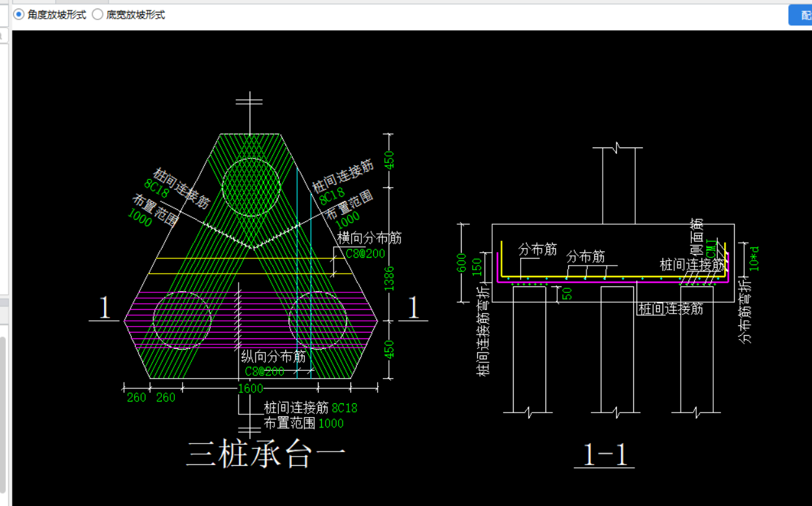Click the 1600 bottom width dimension

250,388
